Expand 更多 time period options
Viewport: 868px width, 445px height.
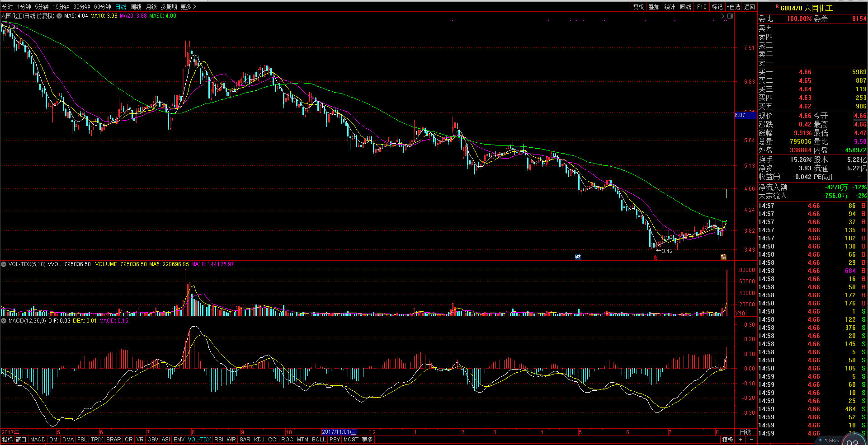(188, 7)
